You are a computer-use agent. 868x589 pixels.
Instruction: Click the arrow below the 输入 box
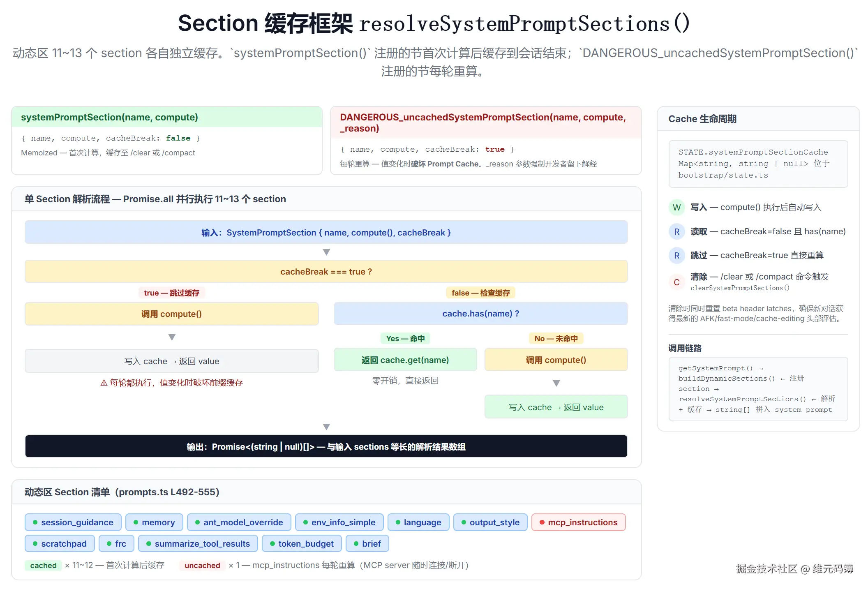click(x=326, y=252)
